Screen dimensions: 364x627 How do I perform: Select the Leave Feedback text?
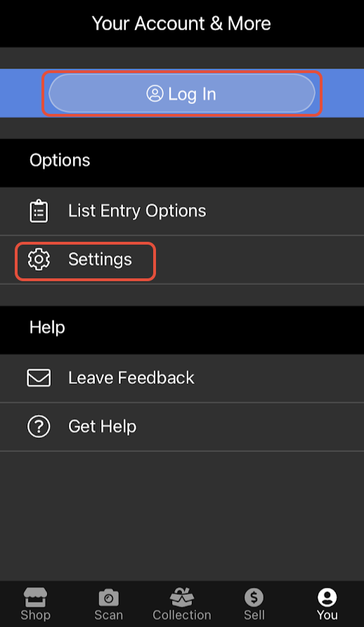(x=131, y=378)
